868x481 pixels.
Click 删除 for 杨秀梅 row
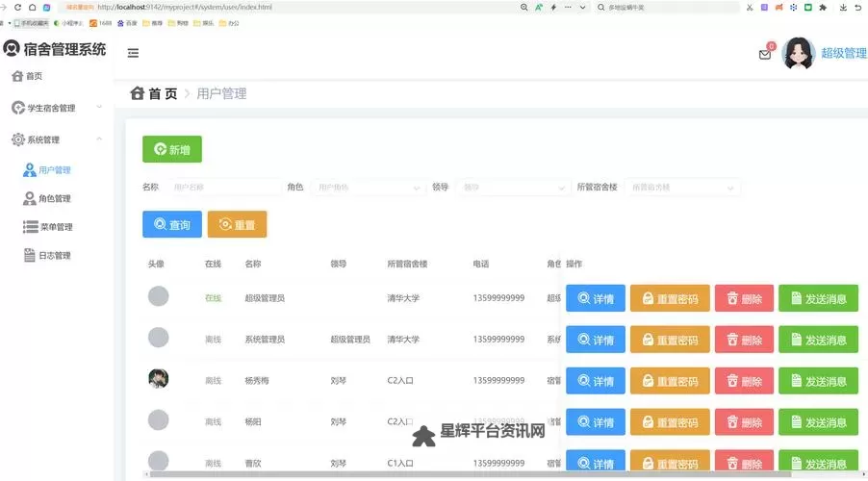point(744,381)
